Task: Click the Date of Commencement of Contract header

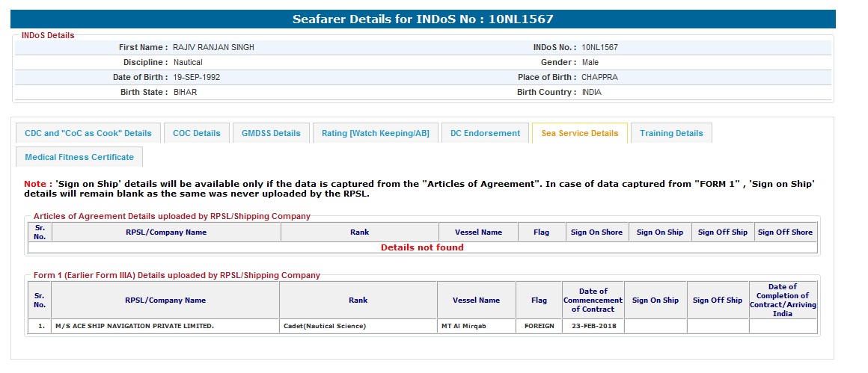Action: (593, 300)
